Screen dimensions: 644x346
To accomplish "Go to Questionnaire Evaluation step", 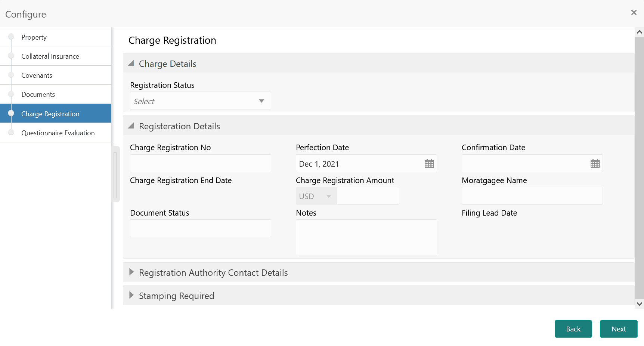I will click(58, 133).
